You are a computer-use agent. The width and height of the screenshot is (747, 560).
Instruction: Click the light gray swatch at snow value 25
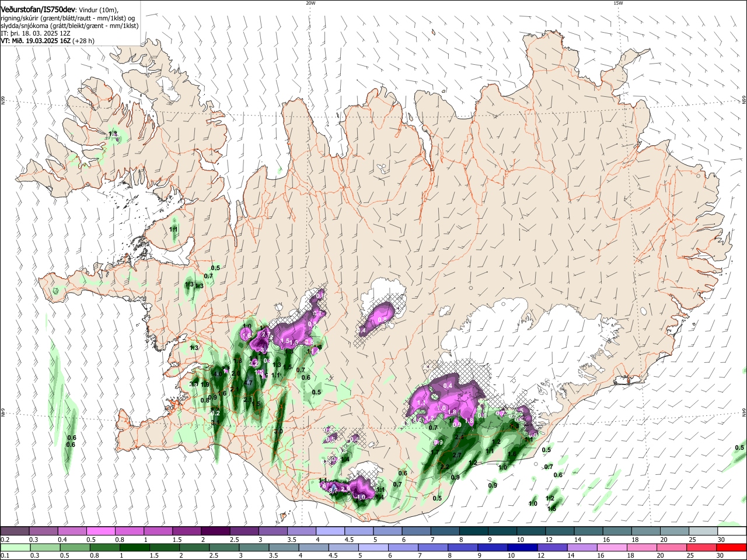coord(703,531)
